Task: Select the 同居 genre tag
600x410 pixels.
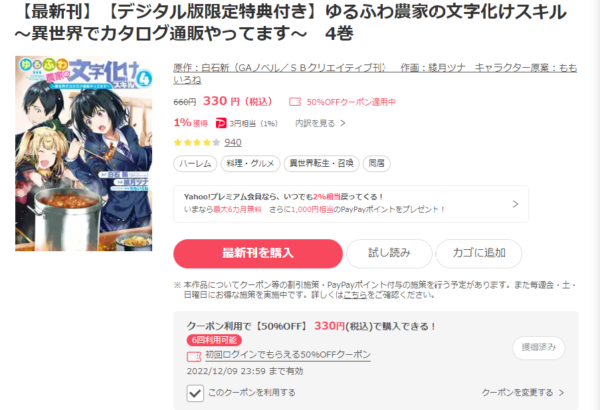Action: point(377,163)
